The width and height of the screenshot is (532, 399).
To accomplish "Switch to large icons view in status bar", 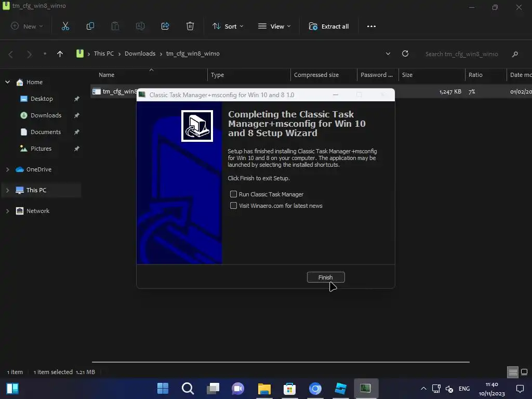I will tap(524, 372).
